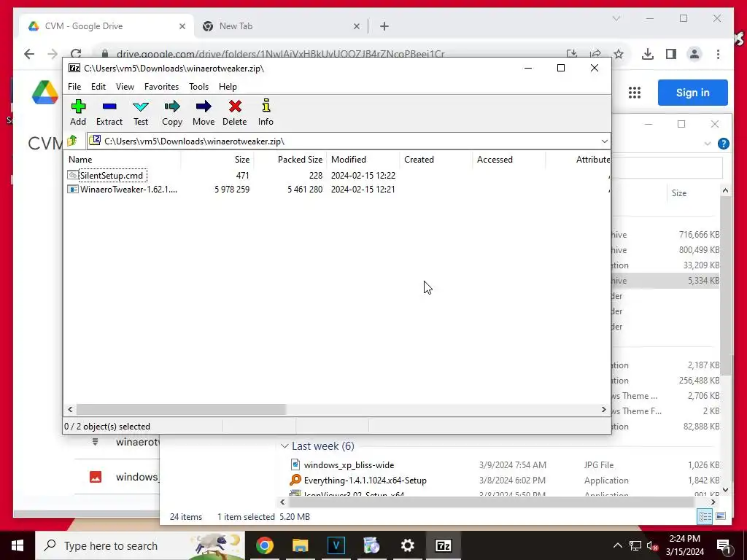This screenshot has height=560, width=747.
Task: Sort by Packed Size column
Action: [x=290, y=160]
